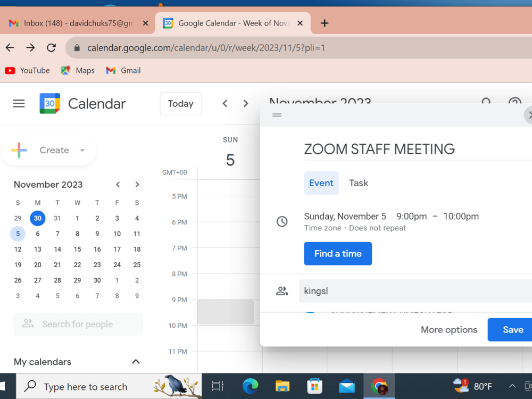Select October 30 in mini calendar
The image size is (532, 399).
click(x=38, y=218)
